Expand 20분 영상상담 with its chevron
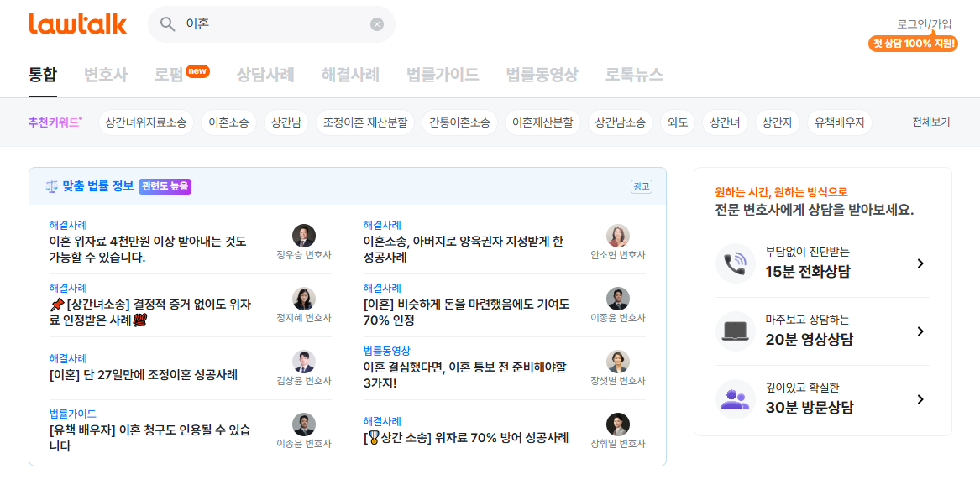Image resolution: width=980 pixels, height=500 pixels. click(x=922, y=331)
